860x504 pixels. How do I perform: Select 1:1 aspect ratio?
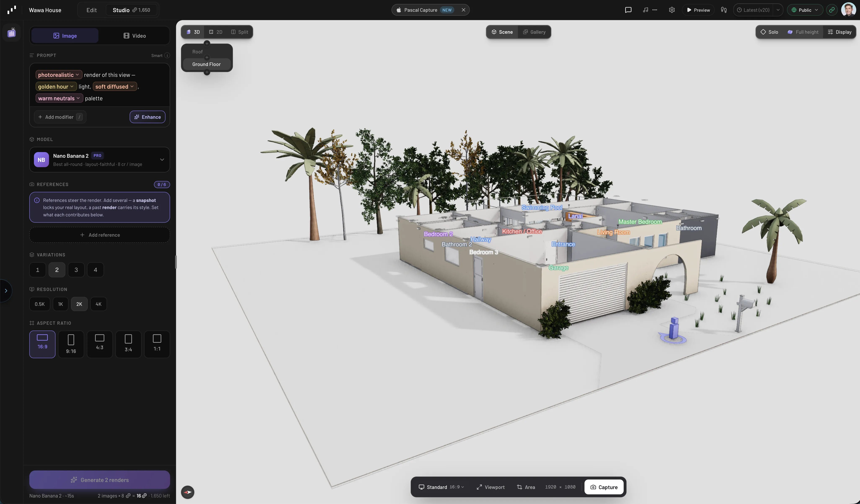[x=157, y=344]
